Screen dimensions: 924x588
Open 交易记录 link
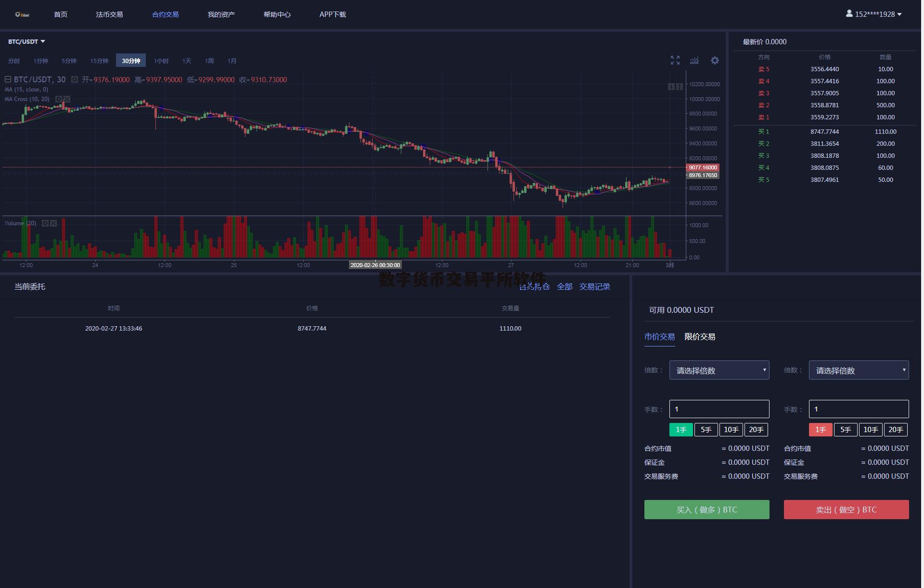pos(594,287)
